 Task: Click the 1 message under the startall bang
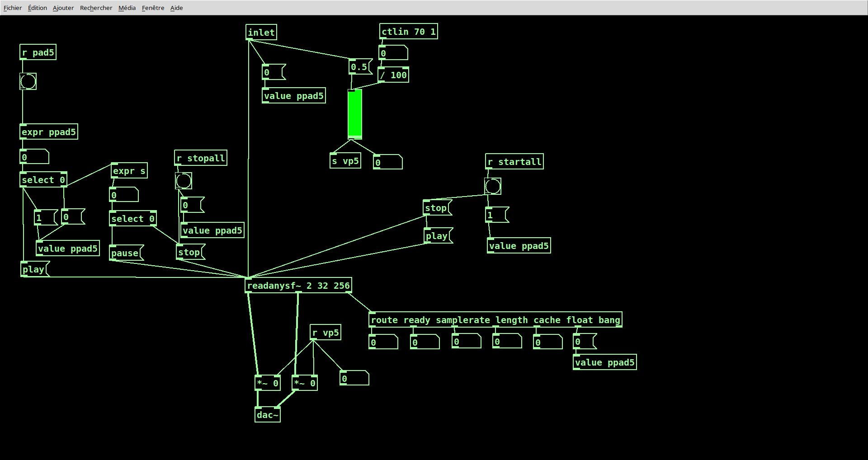pos(497,215)
